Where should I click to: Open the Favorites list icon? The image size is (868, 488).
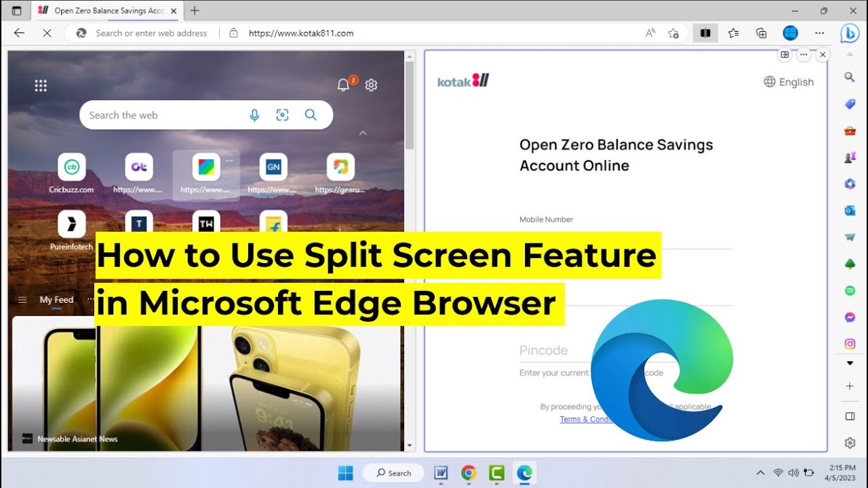point(733,33)
